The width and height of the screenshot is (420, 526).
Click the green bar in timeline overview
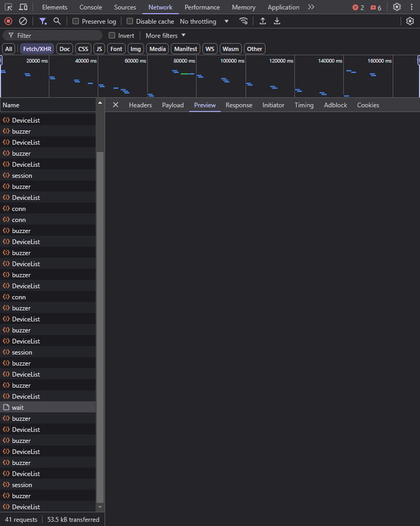[185, 74]
